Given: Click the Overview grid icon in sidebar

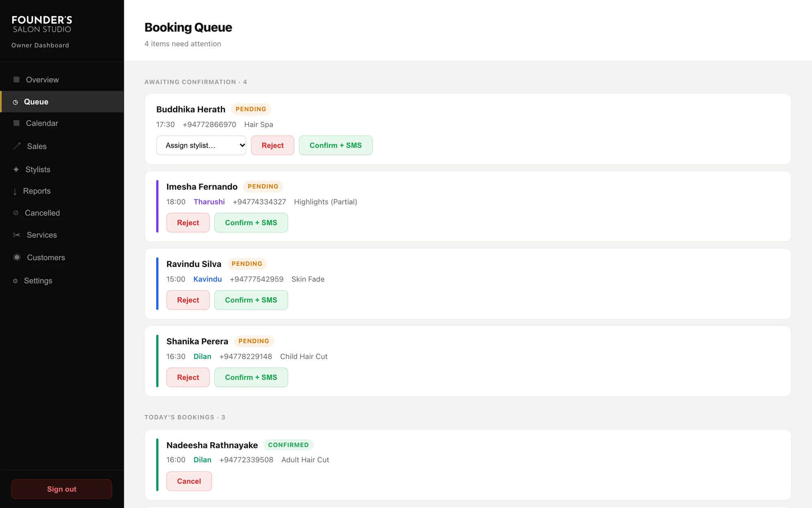Looking at the screenshot, I should click(16, 80).
